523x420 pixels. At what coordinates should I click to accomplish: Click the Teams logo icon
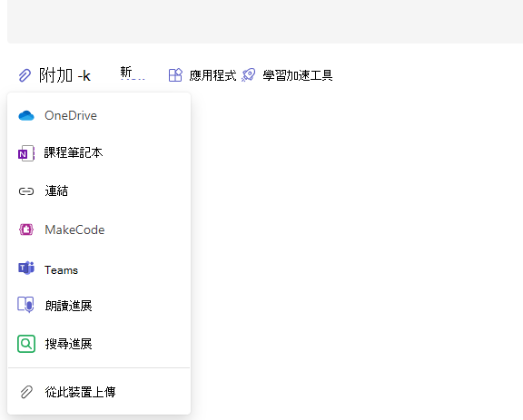[26, 268]
